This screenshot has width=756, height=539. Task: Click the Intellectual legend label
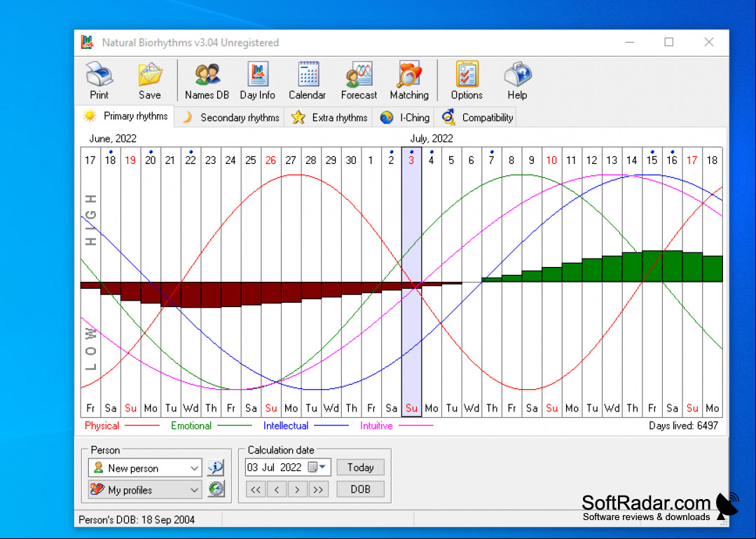tap(285, 425)
